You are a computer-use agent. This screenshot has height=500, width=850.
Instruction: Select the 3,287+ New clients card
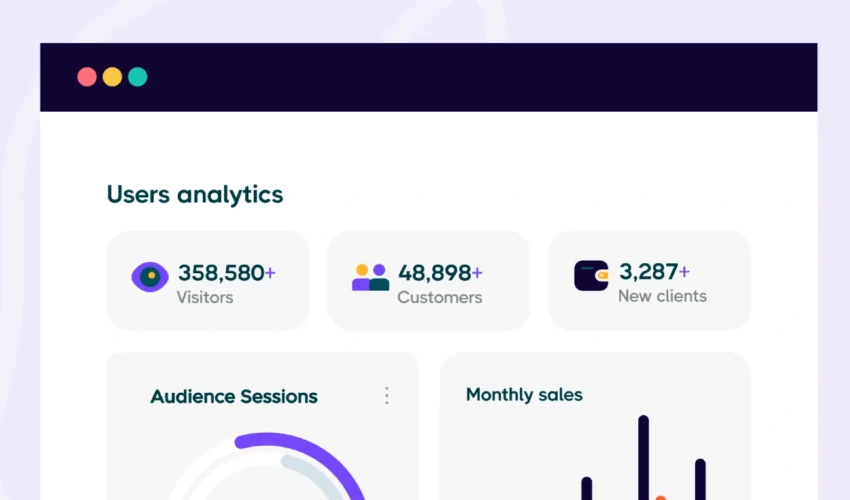tap(649, 281)
